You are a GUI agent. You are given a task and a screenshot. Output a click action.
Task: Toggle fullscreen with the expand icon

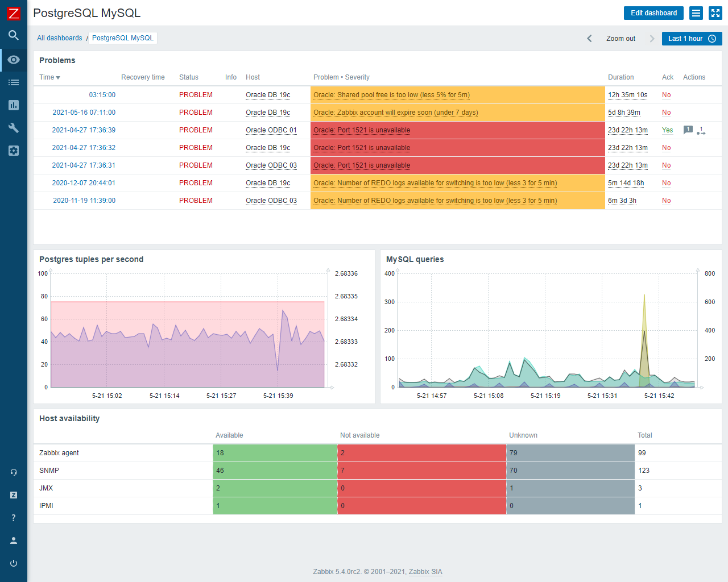(x=715, y=13)
